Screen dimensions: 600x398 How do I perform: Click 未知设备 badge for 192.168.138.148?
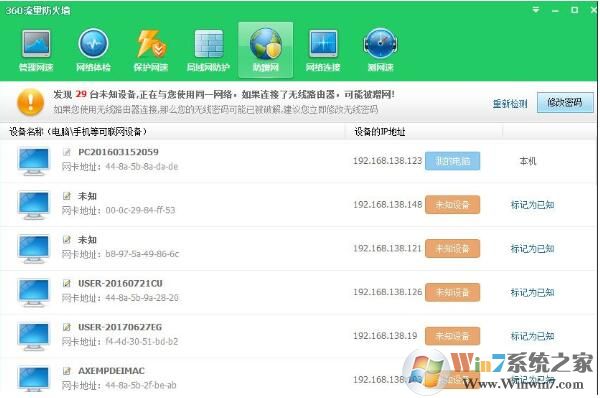(452, 205)
